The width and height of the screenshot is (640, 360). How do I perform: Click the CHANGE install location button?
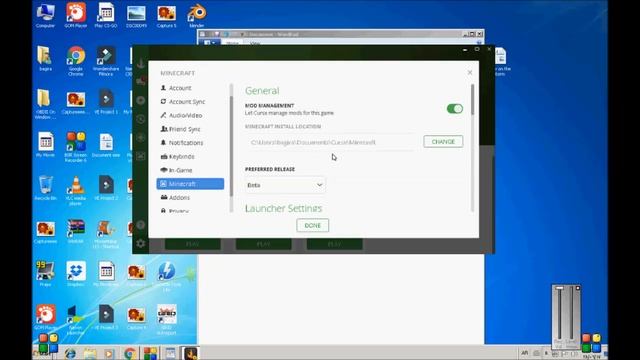coord(443,142)
